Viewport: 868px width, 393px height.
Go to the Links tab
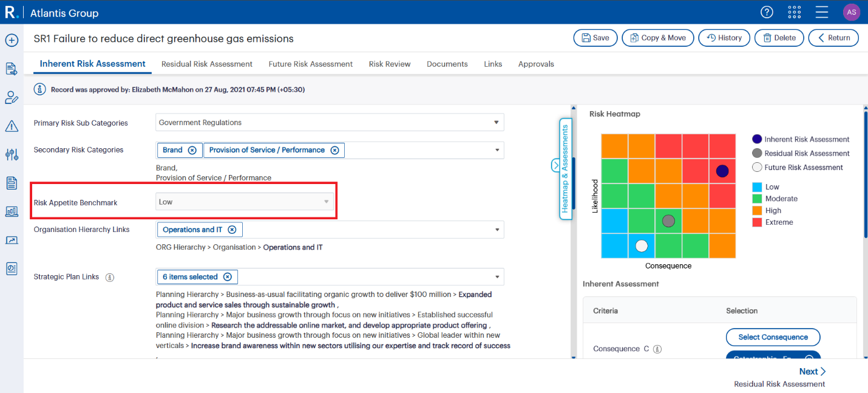click(x=493, y=64)
